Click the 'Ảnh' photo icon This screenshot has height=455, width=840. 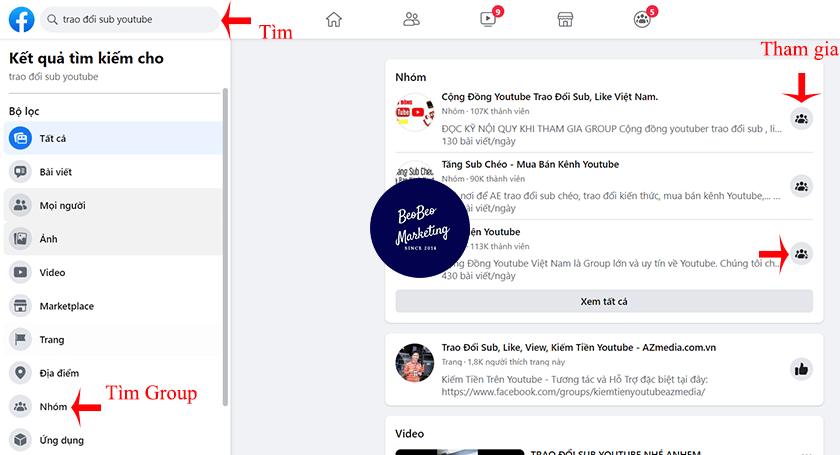click(20, 239)
